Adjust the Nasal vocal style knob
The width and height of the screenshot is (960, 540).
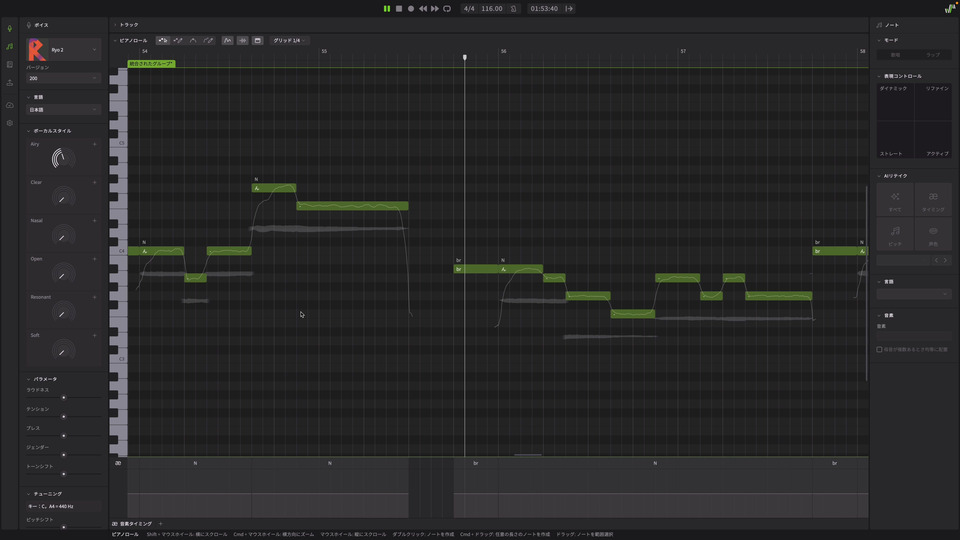point(63,235)
